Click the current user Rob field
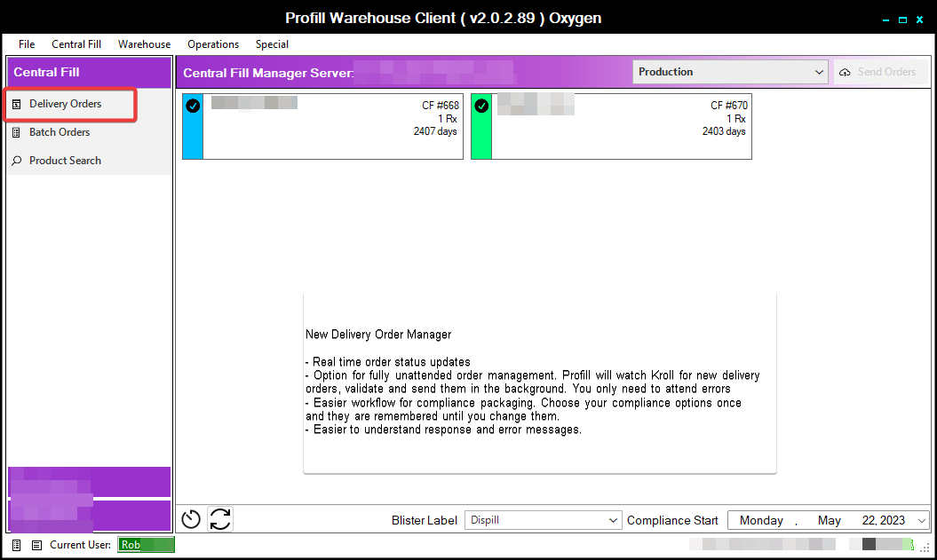 click(146, 545)
